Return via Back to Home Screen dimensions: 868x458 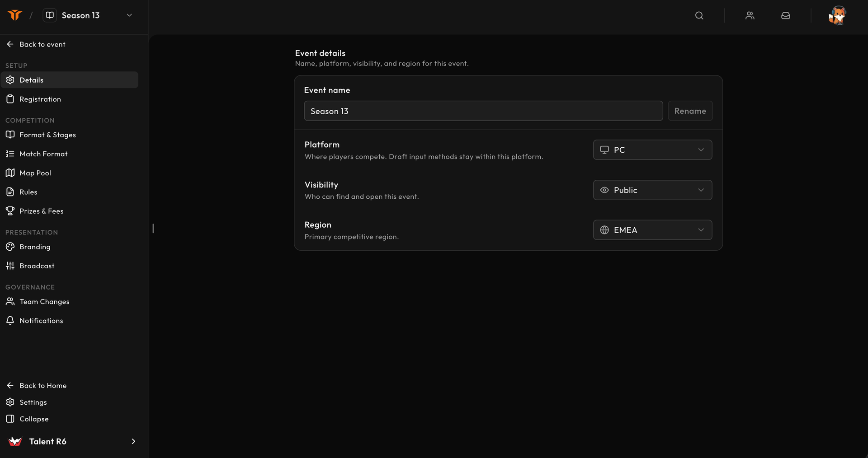69,385
